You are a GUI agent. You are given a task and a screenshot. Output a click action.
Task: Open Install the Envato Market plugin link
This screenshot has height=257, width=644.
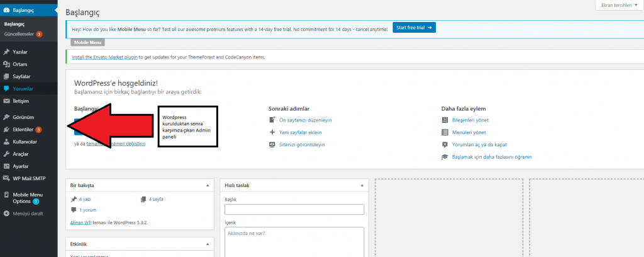[105, 57]
